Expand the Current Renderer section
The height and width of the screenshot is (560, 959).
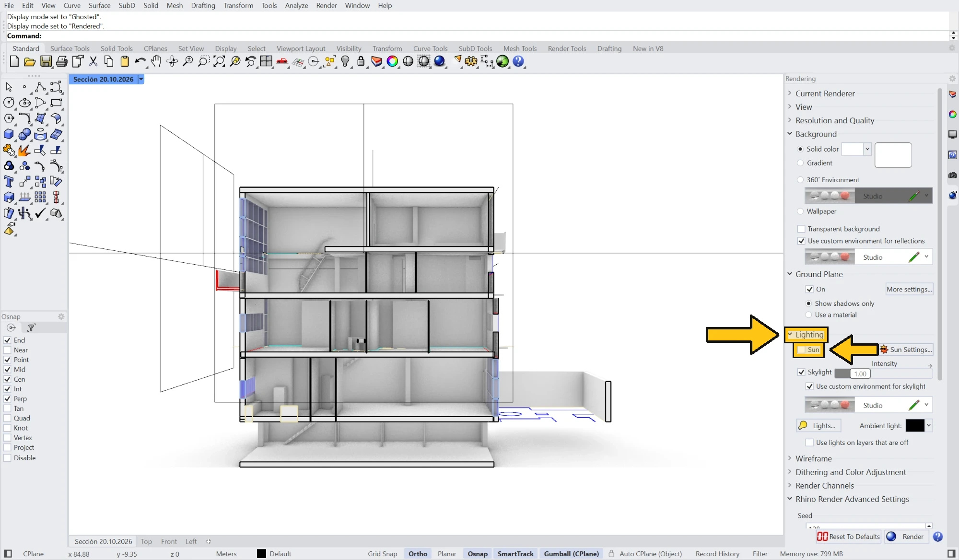coord(790,93)
